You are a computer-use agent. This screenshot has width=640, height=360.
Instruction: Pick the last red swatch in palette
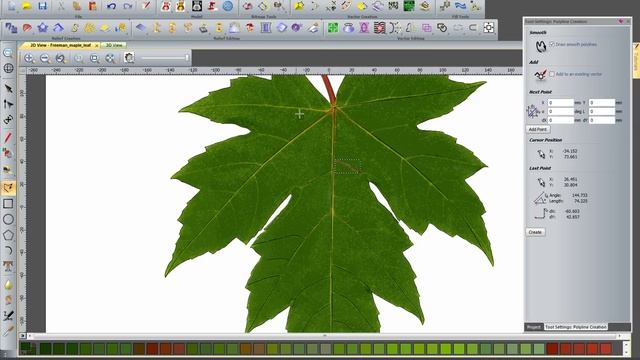[x=605, y=349]
